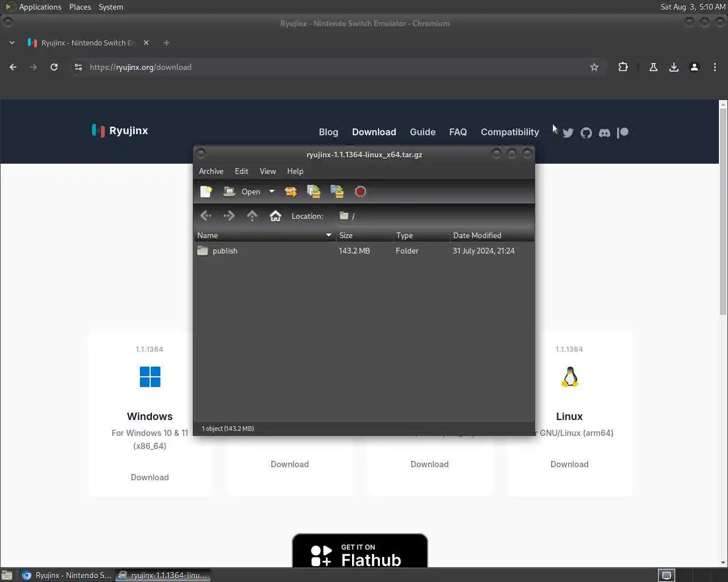Download the Linux arm64 build
728x582 pixels.
click(569, 464)
